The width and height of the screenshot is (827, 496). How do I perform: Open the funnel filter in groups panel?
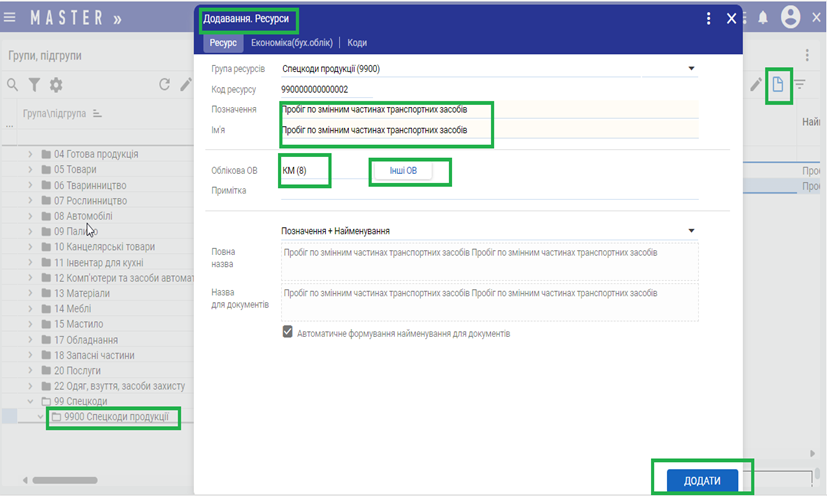point(34,85)
